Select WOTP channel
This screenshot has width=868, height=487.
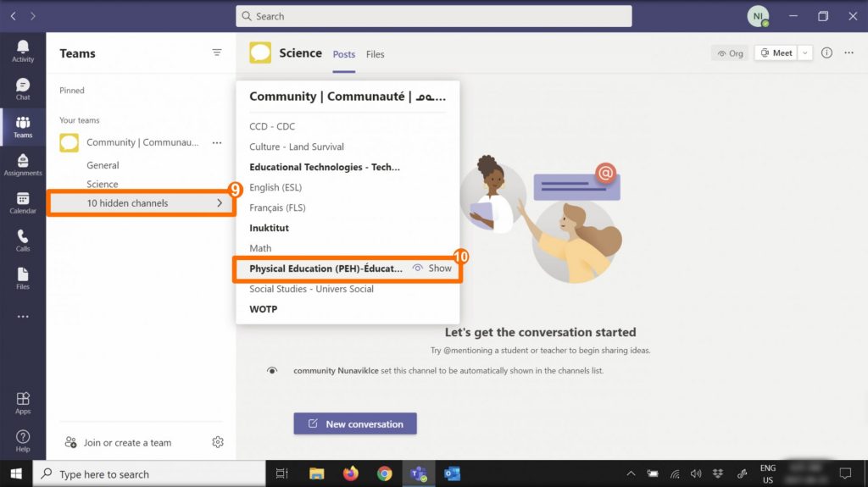[x=263, y=309]
